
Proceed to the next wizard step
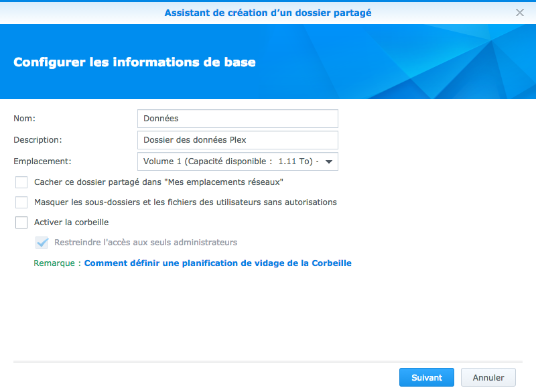[x=426, y=377]
